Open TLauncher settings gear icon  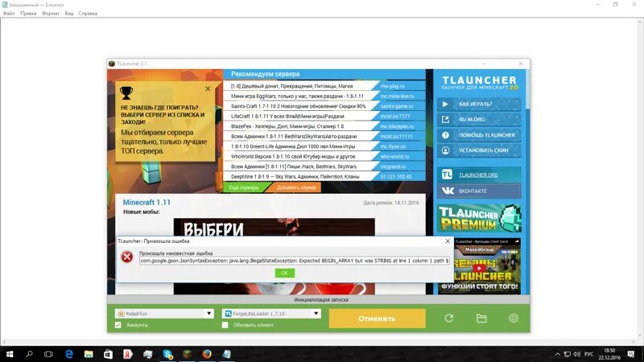tap(514, 318)
